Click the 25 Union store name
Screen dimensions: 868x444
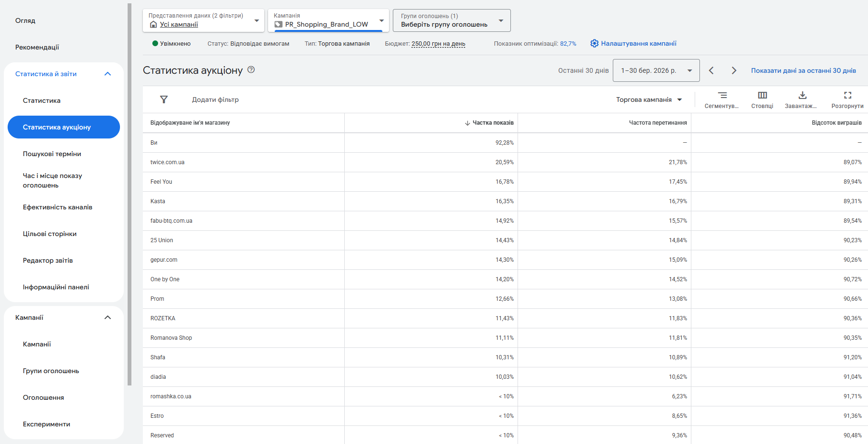(x=162, y=240)
